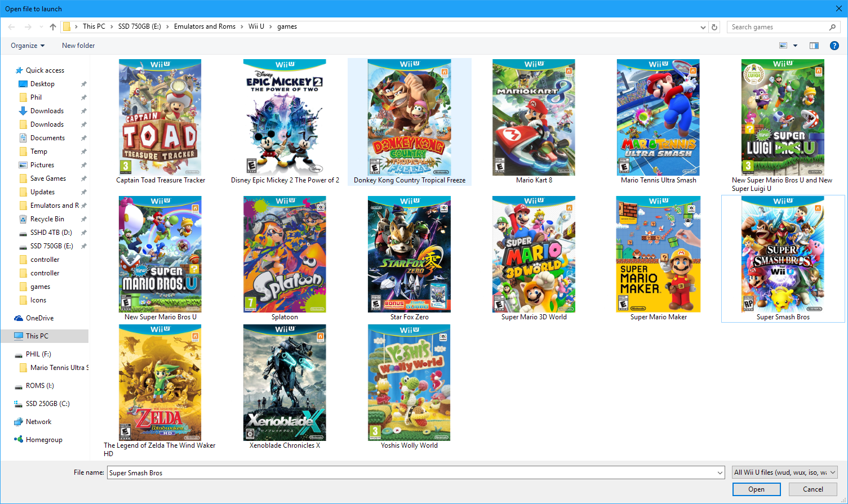This screenshot has height=504, width=848.
Task: Click the change view thumbnail icon
Action: pyautogui.click(x=784, y=46)
